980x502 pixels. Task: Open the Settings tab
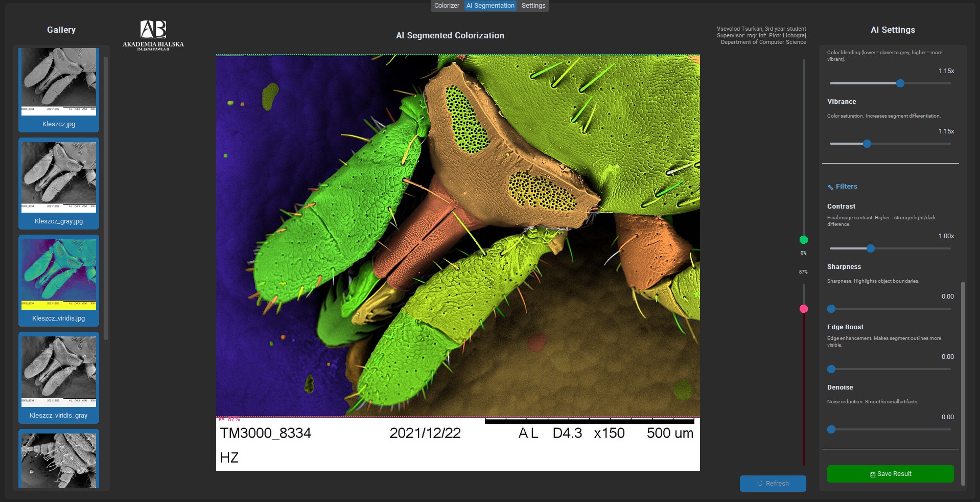(x=533, y=6)
